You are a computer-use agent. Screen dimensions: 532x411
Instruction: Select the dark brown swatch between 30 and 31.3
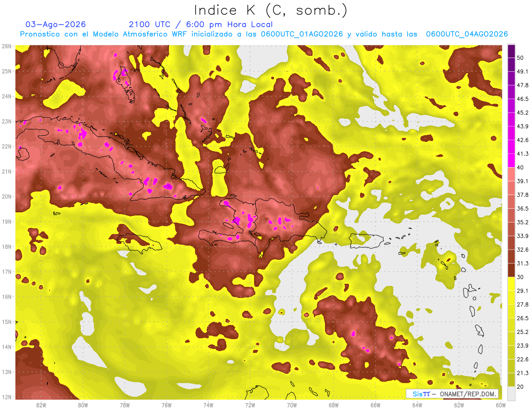tap(511, 270)
